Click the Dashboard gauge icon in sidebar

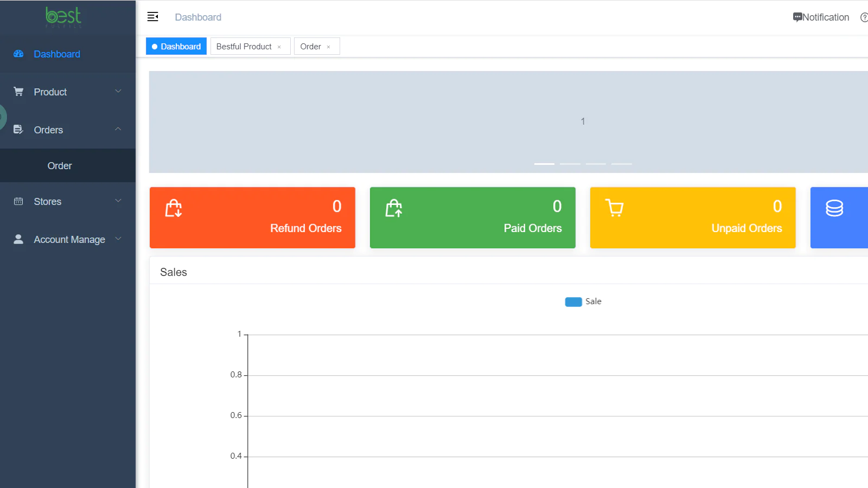[18, 54]
